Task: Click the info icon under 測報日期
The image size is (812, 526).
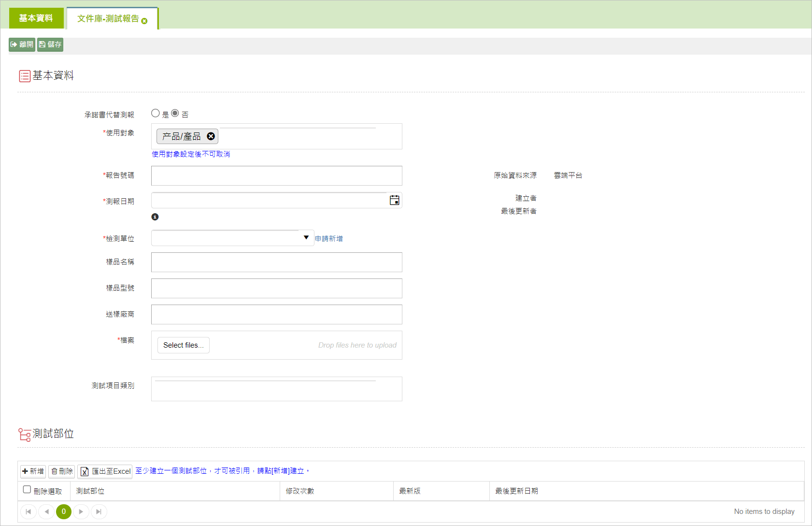Action: [155, 217]
